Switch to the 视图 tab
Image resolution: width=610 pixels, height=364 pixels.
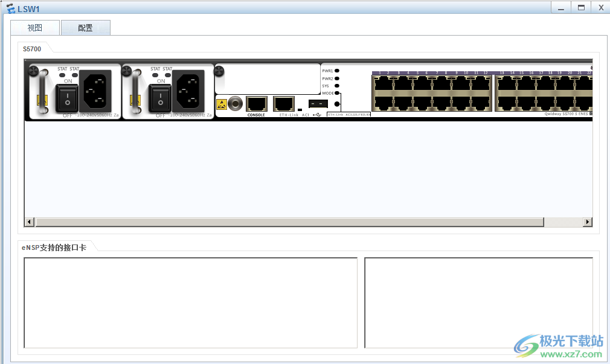point(35,28)
